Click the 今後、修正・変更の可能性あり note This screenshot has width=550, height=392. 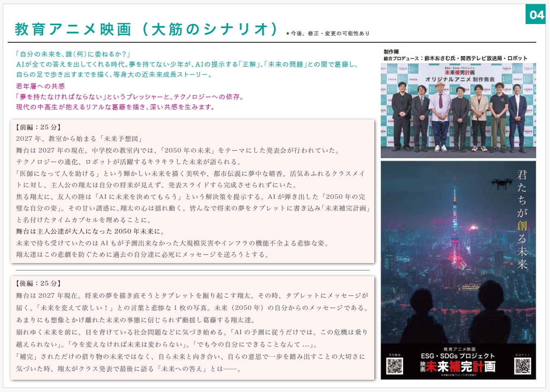[328, 33]
